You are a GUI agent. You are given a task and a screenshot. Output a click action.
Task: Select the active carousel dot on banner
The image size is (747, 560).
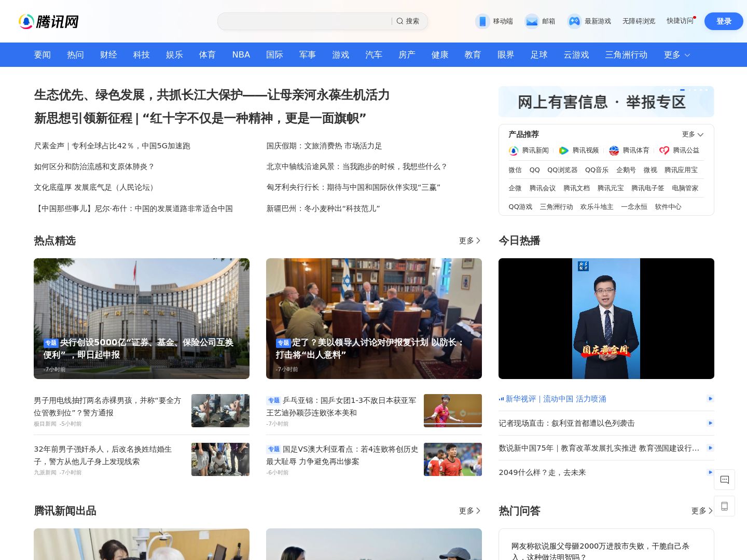coord(683,90)
